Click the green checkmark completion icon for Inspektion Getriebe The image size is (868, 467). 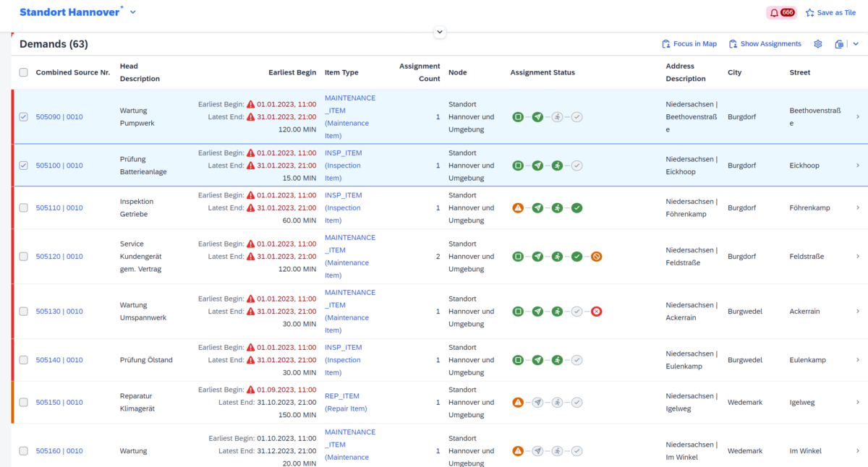point(576,207)
